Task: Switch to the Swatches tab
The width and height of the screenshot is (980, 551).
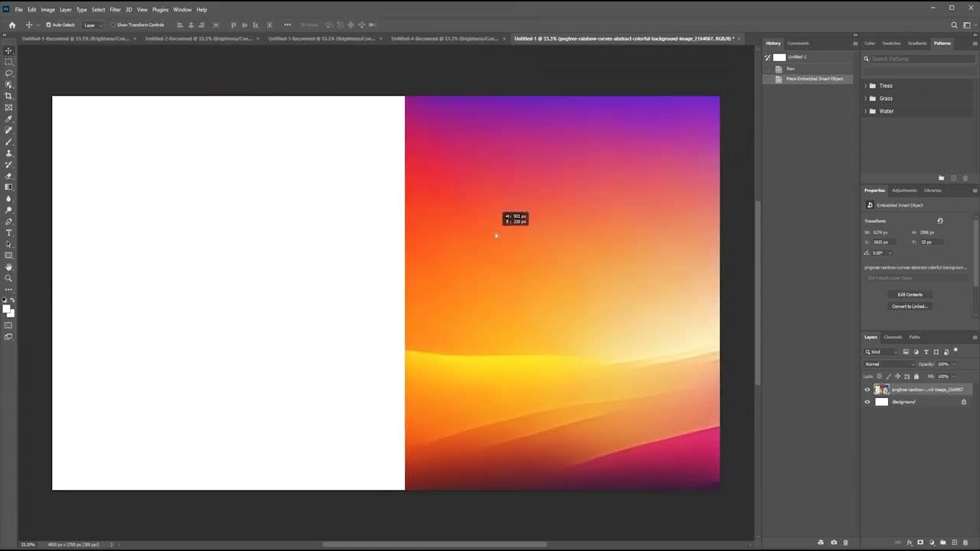Action: pos(891,43)
